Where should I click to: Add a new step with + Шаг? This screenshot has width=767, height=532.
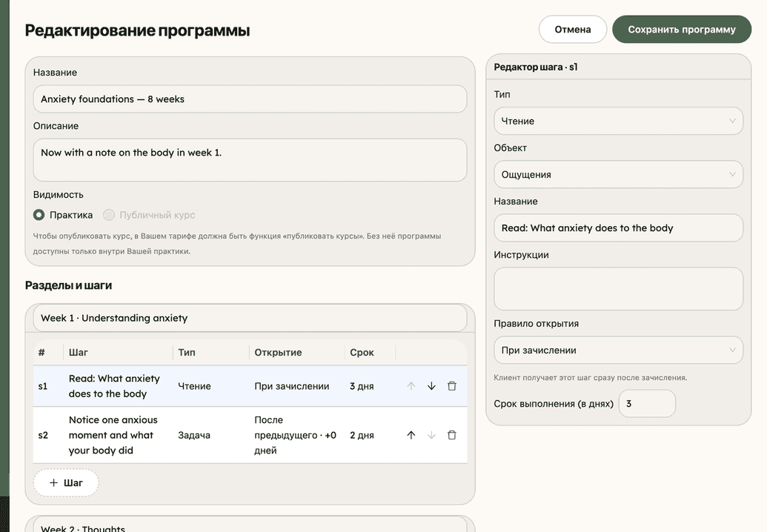[66, 483]
